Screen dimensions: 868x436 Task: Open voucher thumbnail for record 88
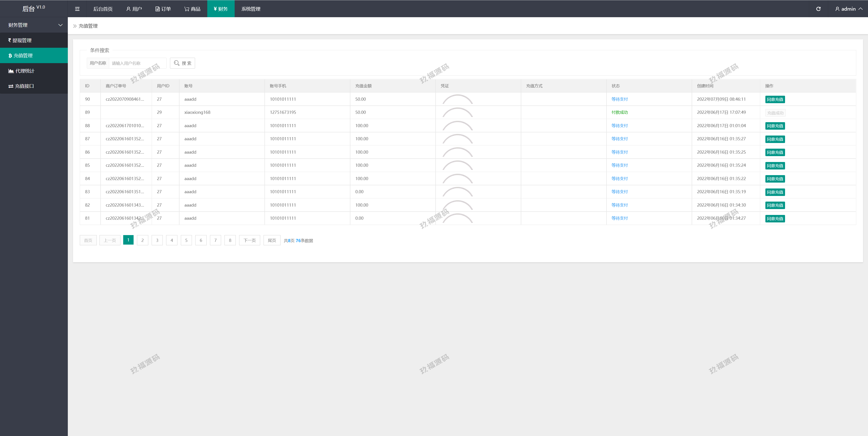pos(457,126)
